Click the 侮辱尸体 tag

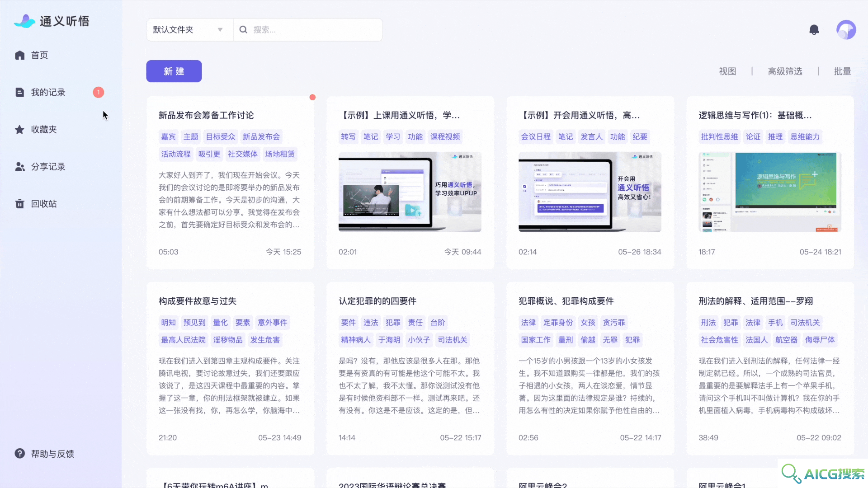pos(820,340)
